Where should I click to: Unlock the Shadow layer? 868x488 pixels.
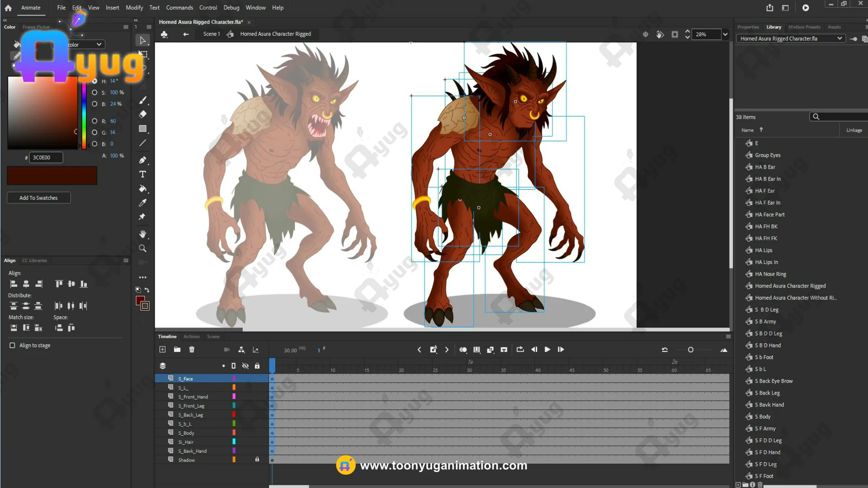click(257, 460)
